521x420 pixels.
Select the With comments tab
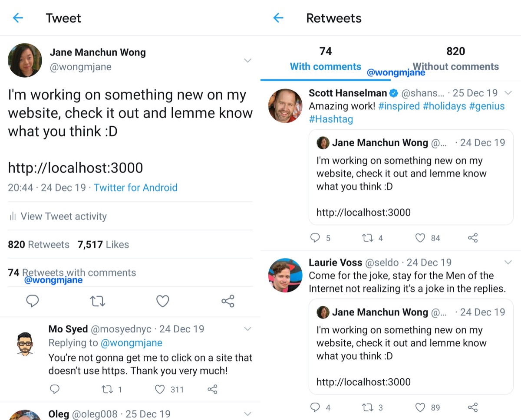point(325,66)
